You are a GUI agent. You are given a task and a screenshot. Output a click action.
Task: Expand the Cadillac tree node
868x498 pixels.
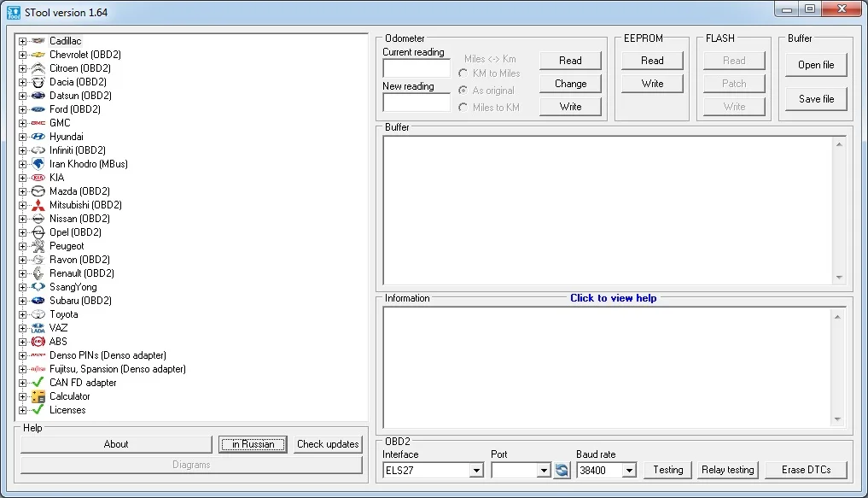click(22, 41)
